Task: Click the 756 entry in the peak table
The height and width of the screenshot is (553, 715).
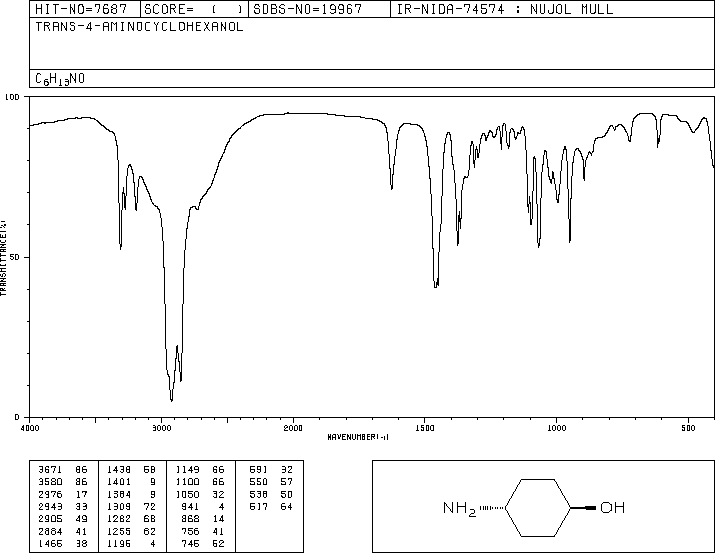Action: 191,531
